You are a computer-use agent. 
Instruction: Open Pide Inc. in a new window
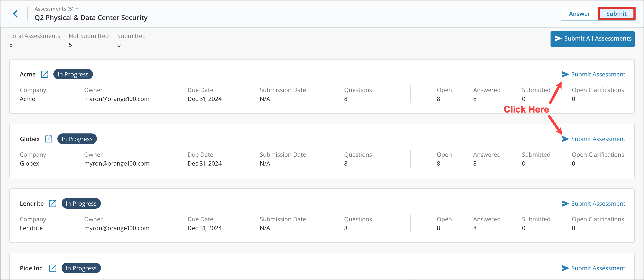pyautogui.click(x=53, y=268)
